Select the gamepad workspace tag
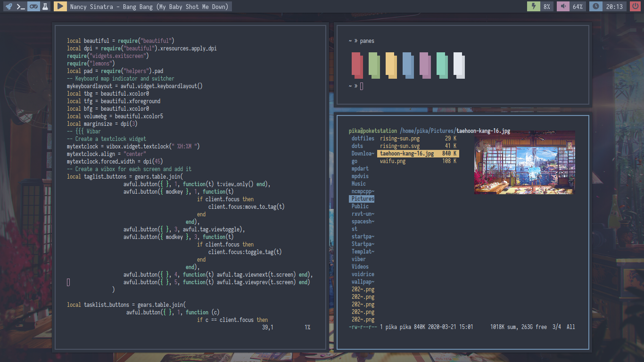The height and width of the screenshot is (362, 644). coord(33,7)
